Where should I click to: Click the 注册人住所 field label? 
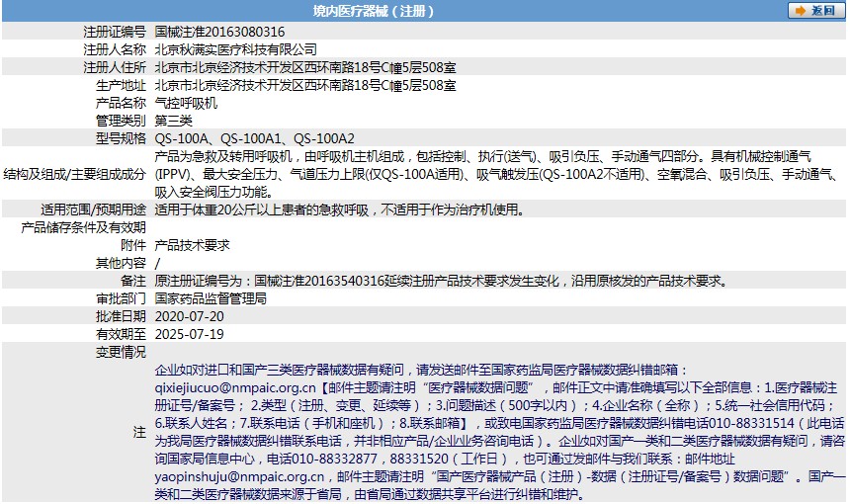(115, 68)
